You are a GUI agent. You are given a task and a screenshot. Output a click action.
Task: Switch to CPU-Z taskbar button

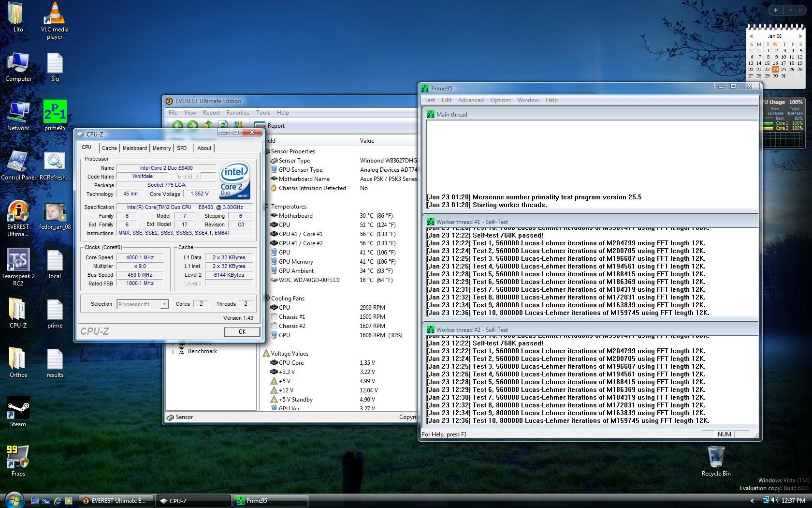coord(193,501)
